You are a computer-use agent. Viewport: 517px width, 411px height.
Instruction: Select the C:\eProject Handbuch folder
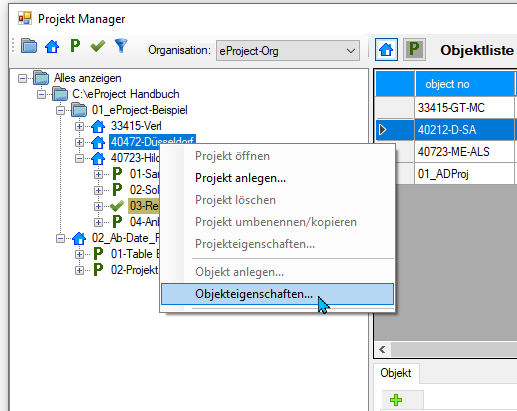[126, 94]
